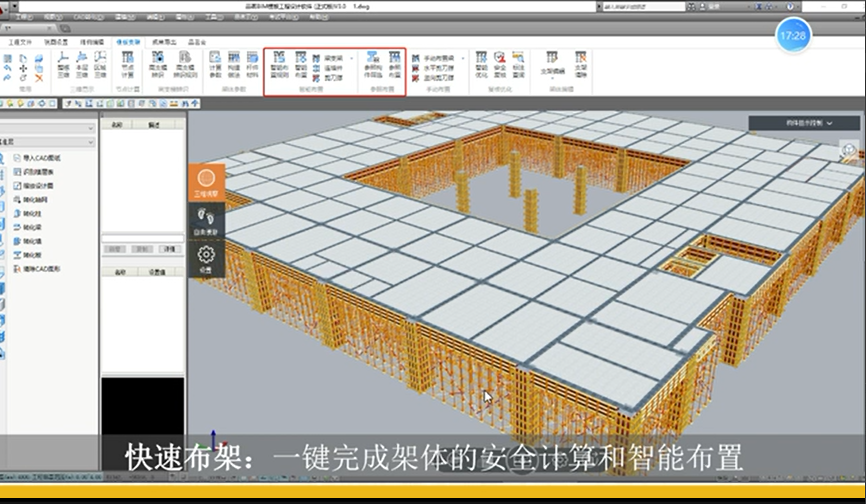Select 转化墙 in left panel
The width and height of the screenshot is (866, 504).
point(27,241)
